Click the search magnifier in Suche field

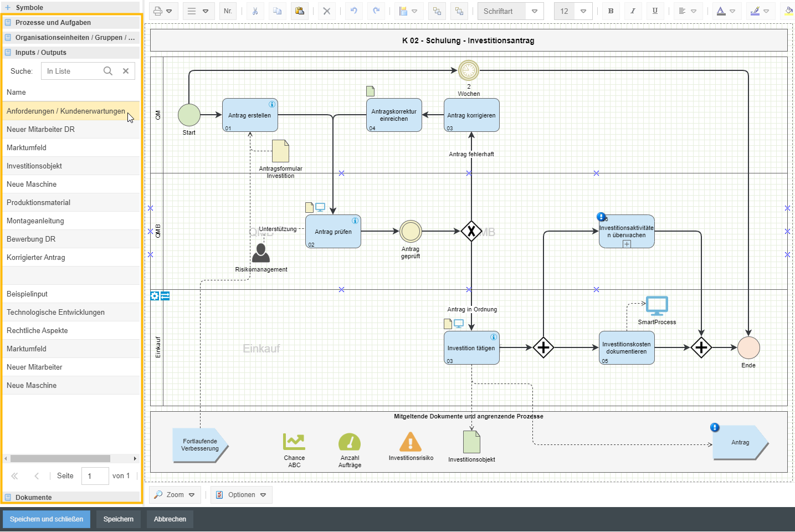point(108,71)
